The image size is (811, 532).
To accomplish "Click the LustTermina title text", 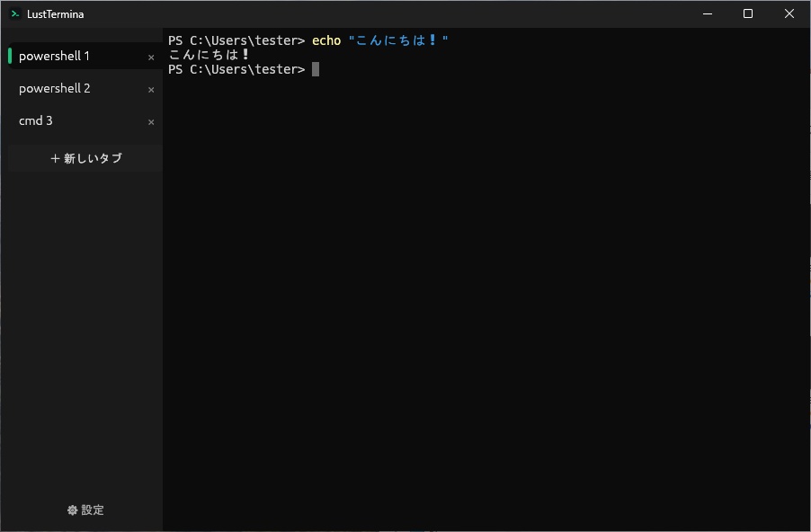I will 56,14.
